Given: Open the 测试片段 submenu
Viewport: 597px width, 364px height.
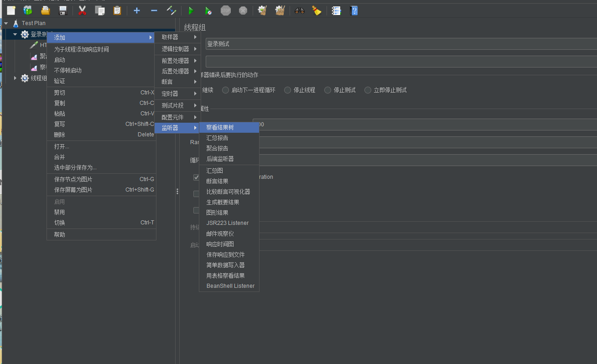Looking at the screenshot, I should click(x=178, y=105).
